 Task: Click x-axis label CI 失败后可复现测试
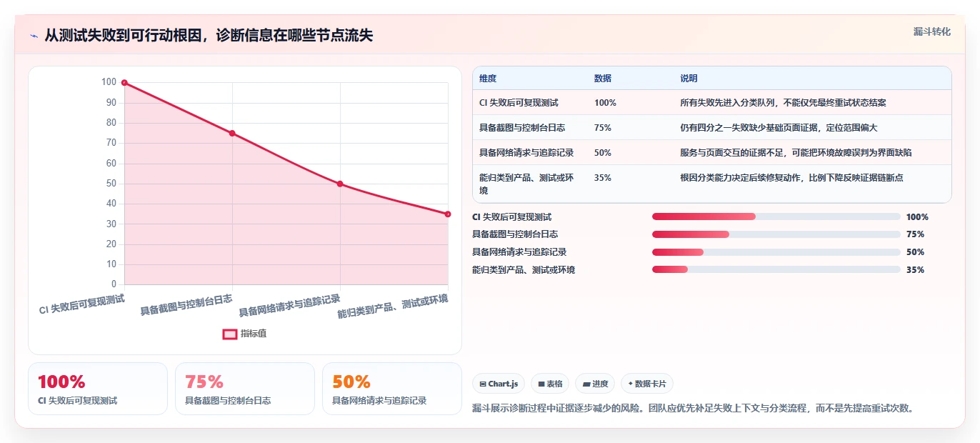point(82,304)
